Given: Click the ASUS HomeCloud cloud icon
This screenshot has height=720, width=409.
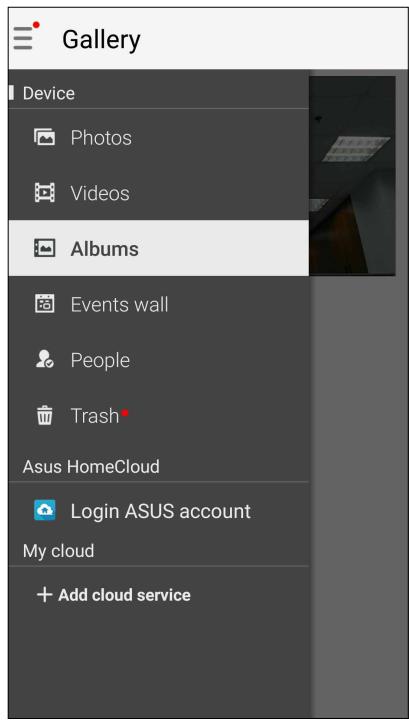Looking at the screenshot, I should coord(45,510).
